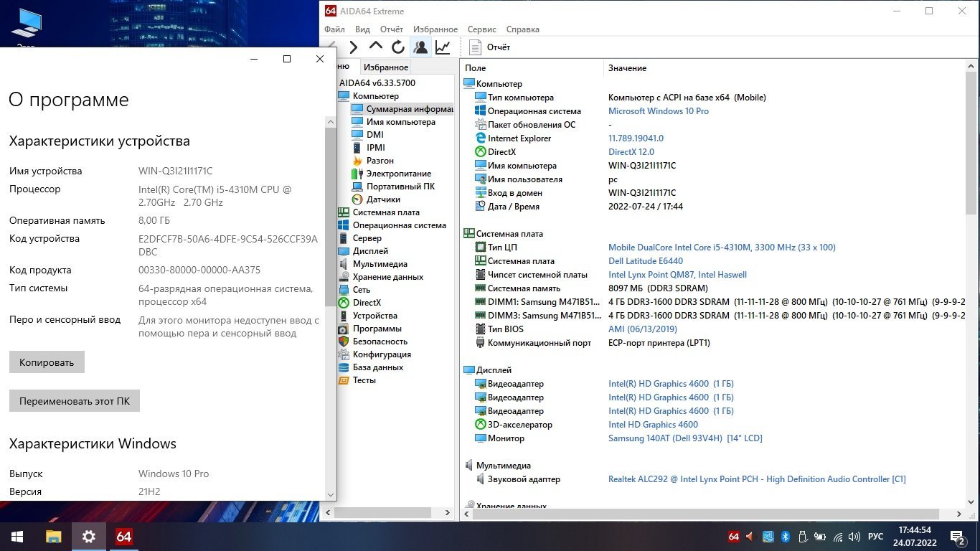Open the Сервис menu
This screenshot has width=980, height=551.
point(481,29)
